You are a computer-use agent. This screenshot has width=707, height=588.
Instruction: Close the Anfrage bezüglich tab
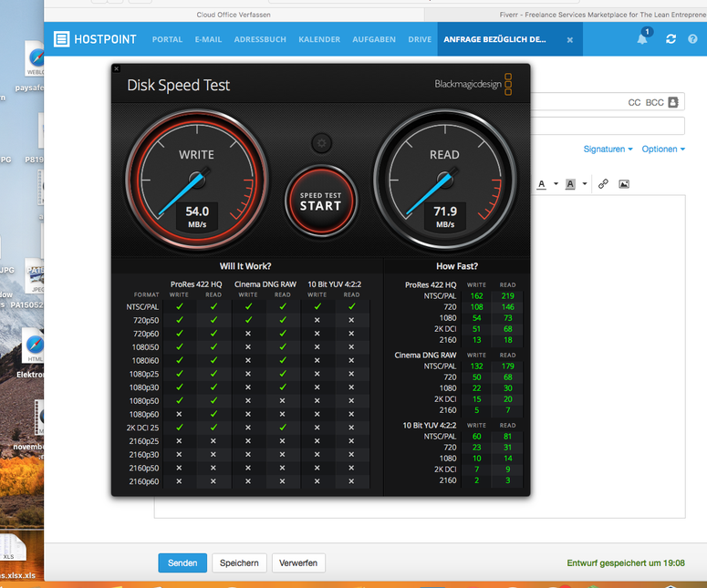(570, 40)
